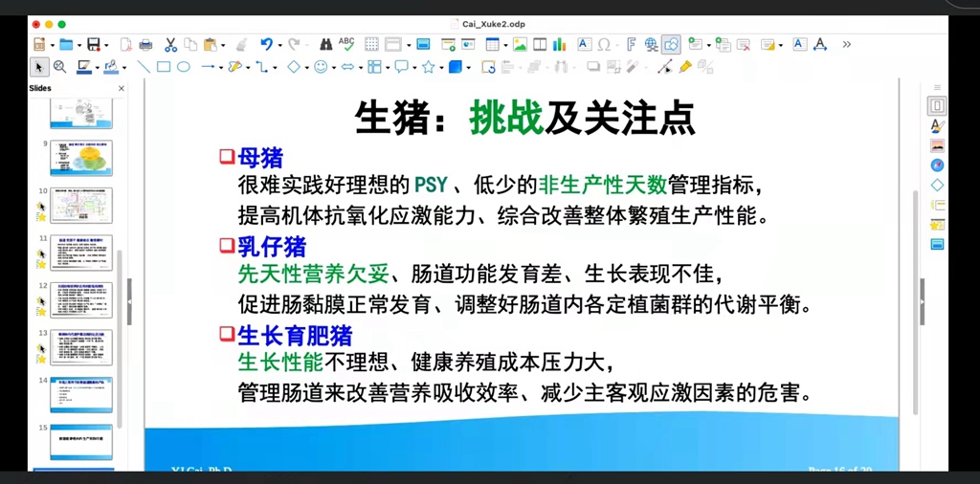Select the scissors Cut tool
This screenshot has width=980, height=484.
pyautogui.click(x=170, y=44)
